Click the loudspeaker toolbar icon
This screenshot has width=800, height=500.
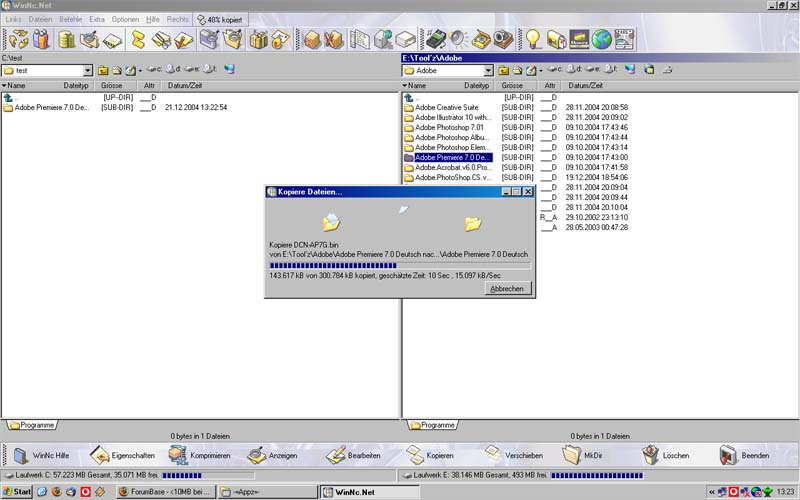458,39
